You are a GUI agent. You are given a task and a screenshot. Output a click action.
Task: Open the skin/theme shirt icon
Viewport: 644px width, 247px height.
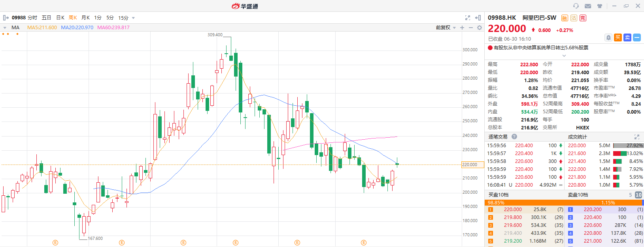click(600, 6)
